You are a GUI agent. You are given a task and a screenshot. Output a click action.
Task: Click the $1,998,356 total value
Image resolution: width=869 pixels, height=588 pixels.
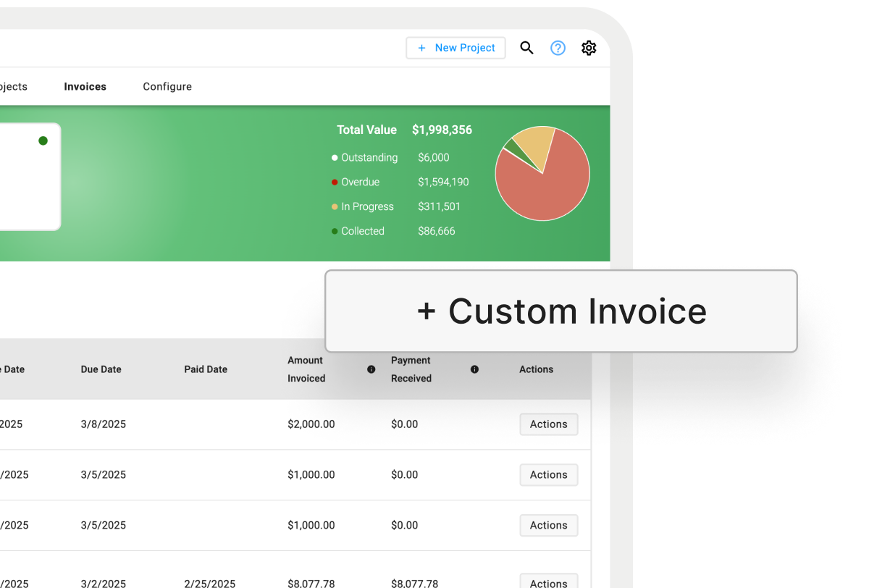pos(442,130)
